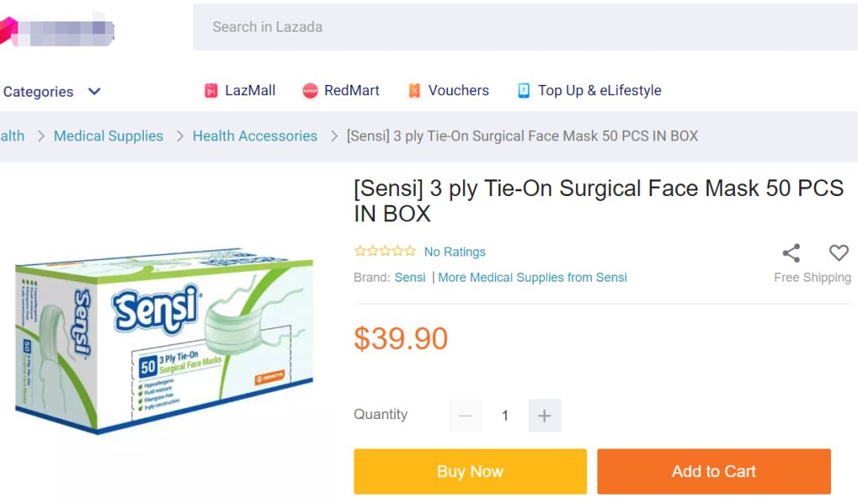Open More Medical Supplies from Sensi
The image size is (858, 504).
click(532, 278)
